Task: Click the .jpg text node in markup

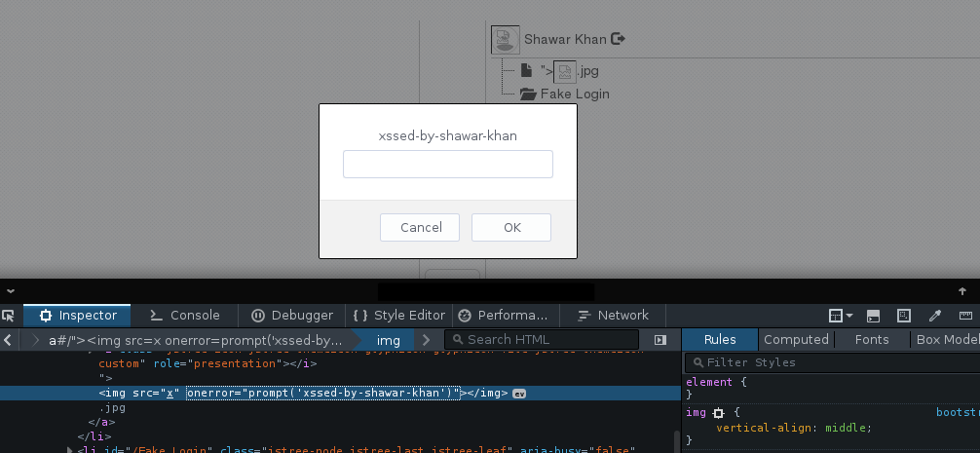Action: [112, 407]
